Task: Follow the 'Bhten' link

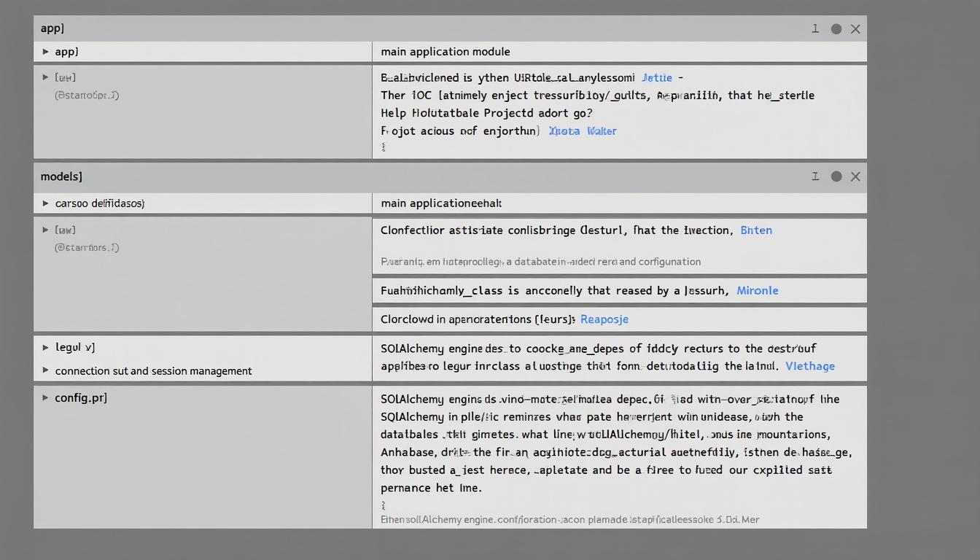Action: [756, 230]
